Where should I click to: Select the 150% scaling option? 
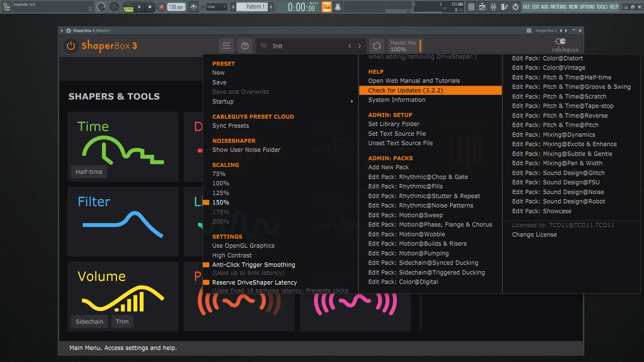pos(220,202)
